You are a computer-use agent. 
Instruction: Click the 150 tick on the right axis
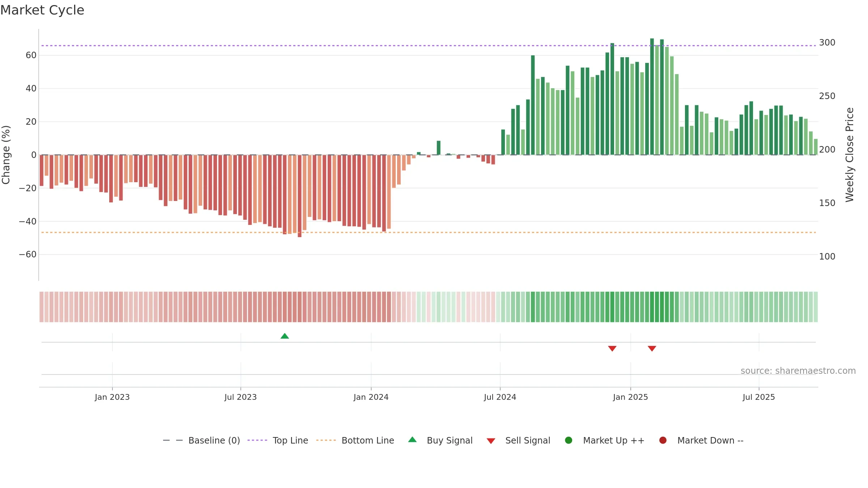827,203
